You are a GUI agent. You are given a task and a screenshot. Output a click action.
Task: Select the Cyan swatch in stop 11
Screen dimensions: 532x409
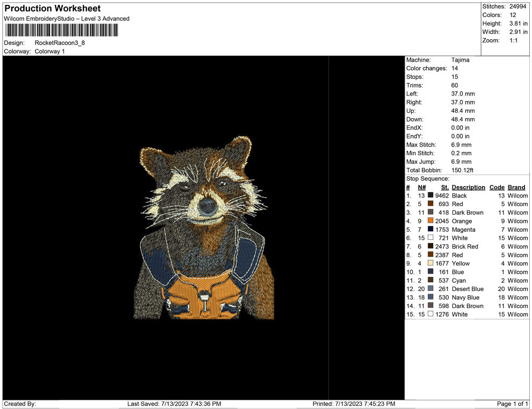(x=430, y=280)
